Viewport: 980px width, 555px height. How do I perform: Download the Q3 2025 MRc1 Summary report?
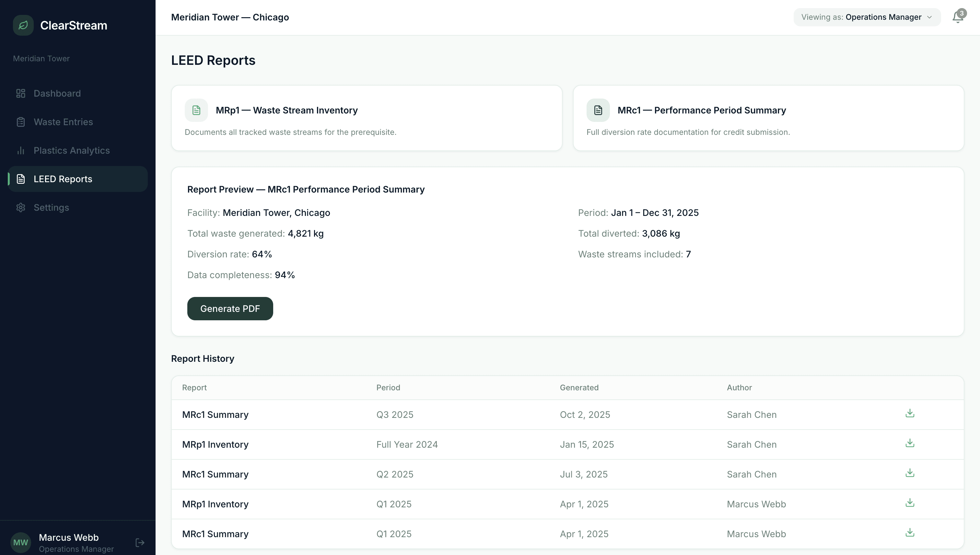click(x=910, y=414)
